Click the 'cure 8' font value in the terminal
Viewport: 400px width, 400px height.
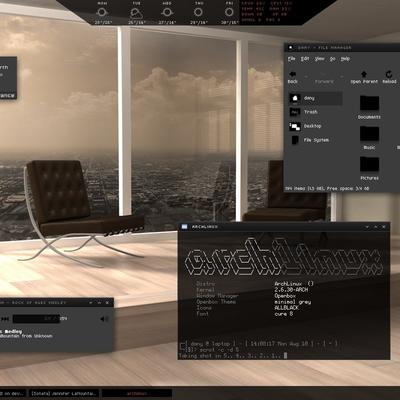284,314
